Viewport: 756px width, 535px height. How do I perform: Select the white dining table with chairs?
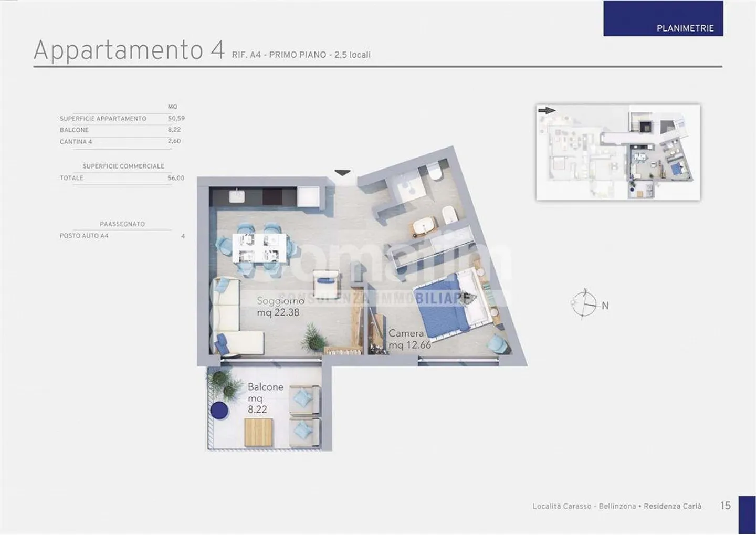(260, 247)
